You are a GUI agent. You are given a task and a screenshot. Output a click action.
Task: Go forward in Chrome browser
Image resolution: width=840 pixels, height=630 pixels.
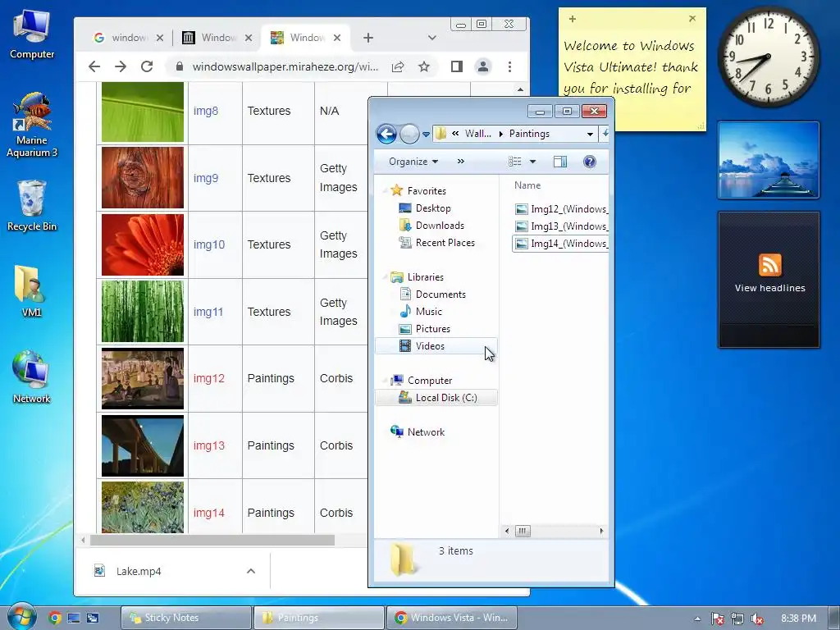click(x=121, y=66)
